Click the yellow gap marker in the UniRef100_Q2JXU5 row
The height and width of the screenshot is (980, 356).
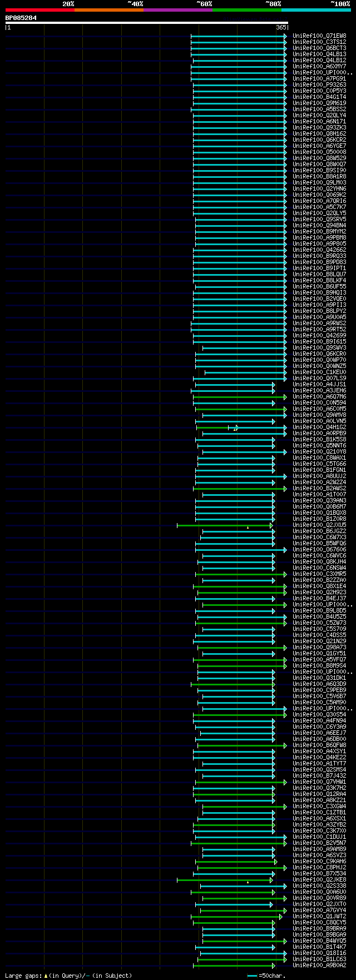(248, 527)
